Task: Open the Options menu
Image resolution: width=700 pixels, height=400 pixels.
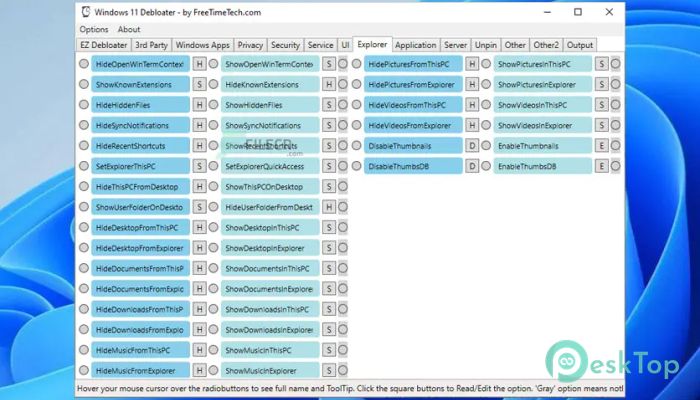Action: 94,29
